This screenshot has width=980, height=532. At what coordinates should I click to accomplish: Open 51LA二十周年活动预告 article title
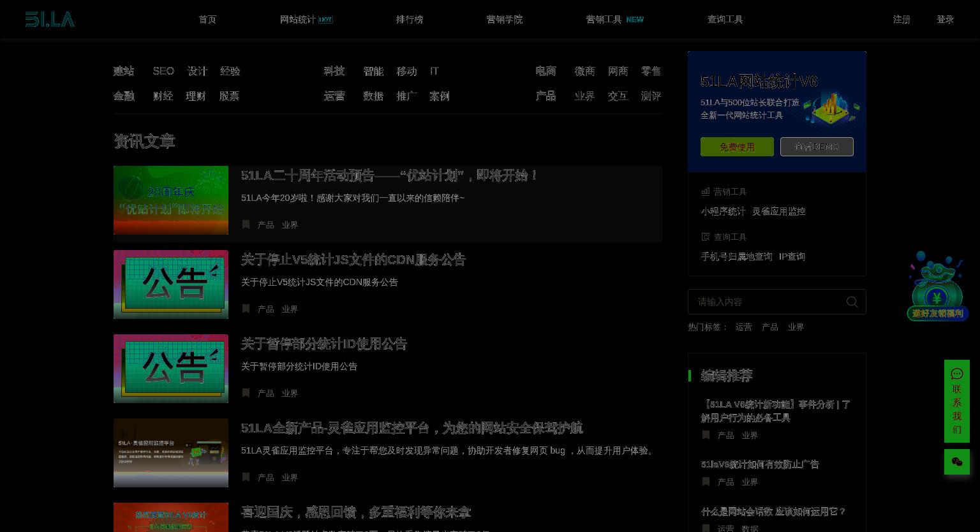coord(390,175)
